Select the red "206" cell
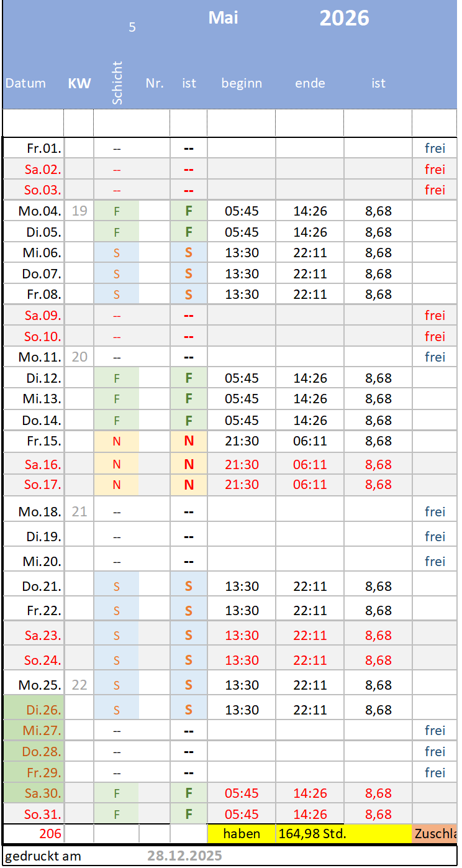Image resolution: width=462 pixels, height=868 pixels. tap(50, 833)
